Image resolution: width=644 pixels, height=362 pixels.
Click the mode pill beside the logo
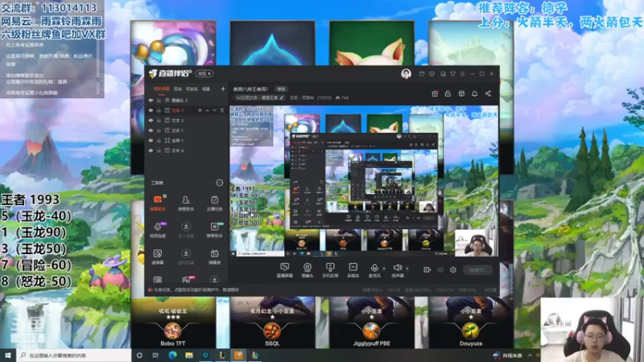[x=204, y=74]
